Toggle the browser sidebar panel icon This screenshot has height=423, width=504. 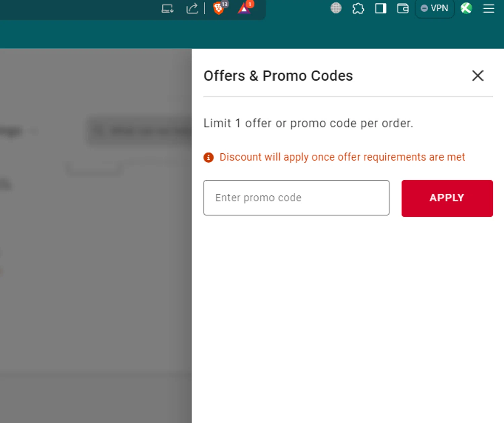click(380, 8)
